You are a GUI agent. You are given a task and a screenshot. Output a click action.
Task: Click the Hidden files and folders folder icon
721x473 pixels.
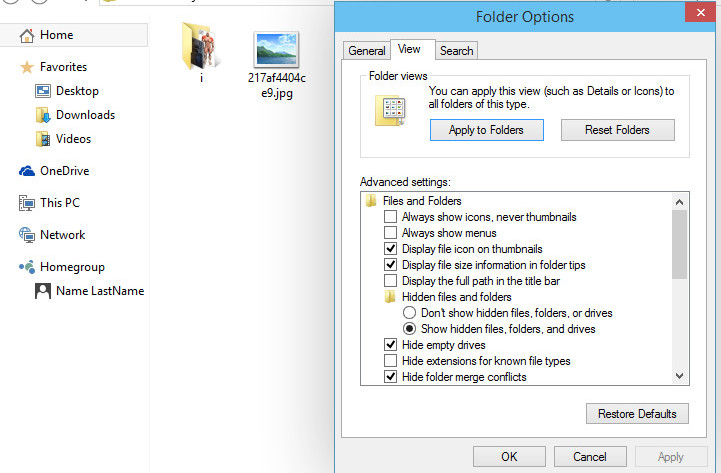click(389, 297)
